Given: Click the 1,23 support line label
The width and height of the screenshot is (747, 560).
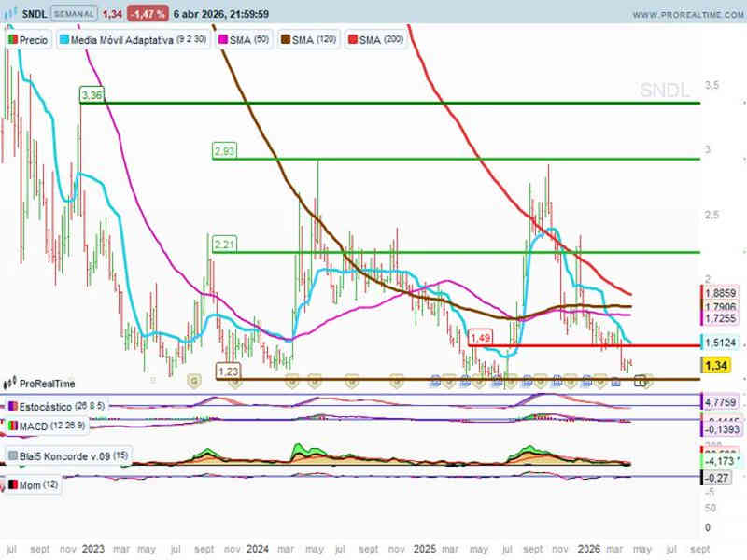Looking at the screenshot, I should point(228,371).
